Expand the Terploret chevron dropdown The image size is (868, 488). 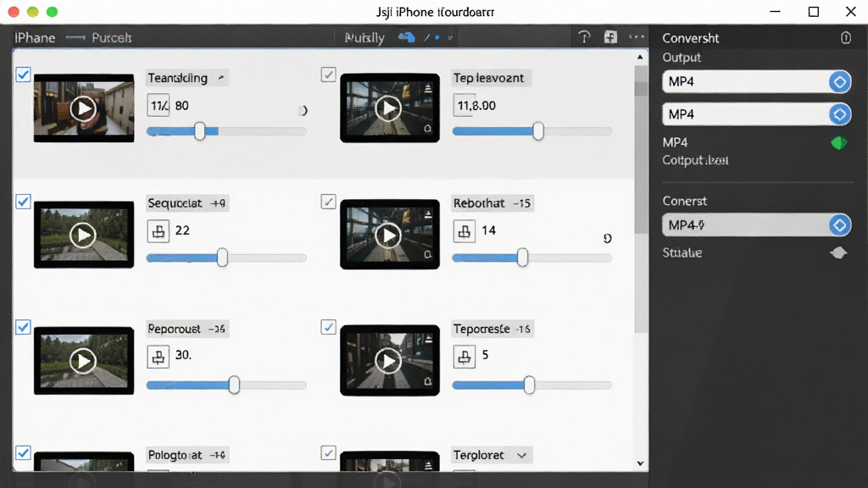click(521, 455)
